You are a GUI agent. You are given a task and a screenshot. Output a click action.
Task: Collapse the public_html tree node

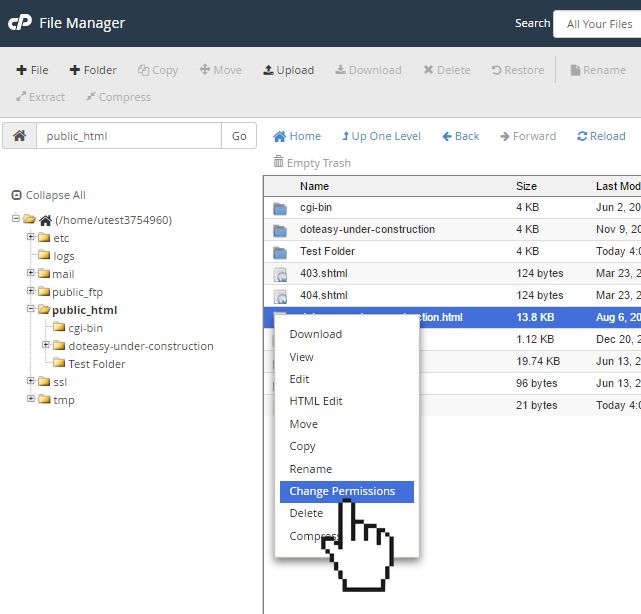click(31, 310)
